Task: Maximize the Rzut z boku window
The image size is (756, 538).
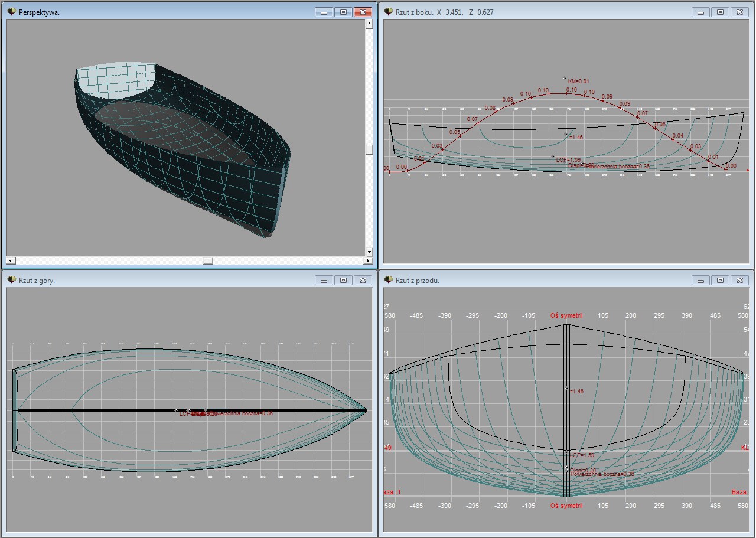Action: (720, 12)
